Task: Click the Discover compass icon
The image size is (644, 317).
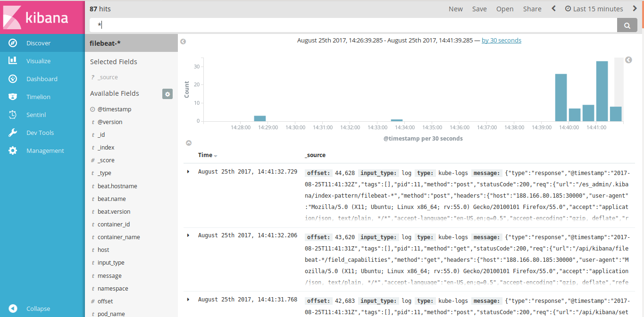Action: [x=13, y=43]
